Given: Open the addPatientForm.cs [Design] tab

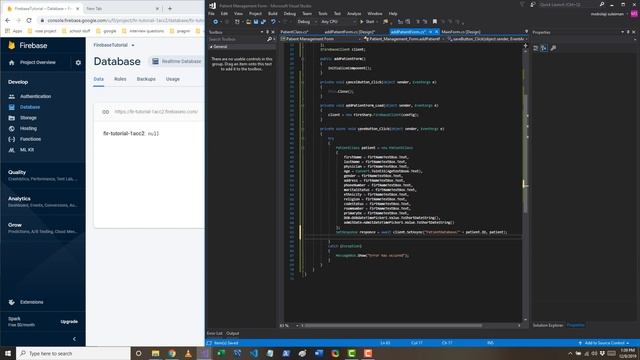Looking at the screenshot, I should [x=349, y=32].
